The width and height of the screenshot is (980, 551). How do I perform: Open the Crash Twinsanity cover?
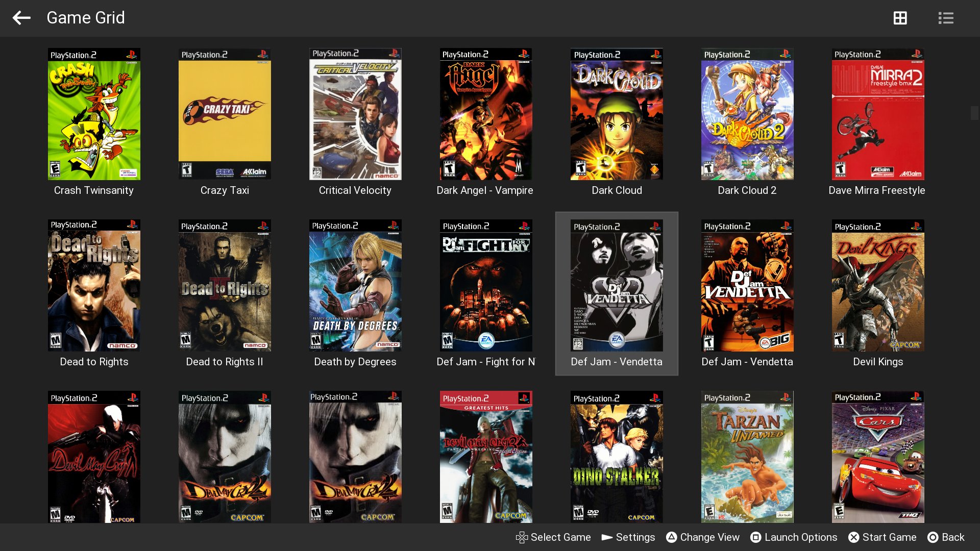point(94,114)
